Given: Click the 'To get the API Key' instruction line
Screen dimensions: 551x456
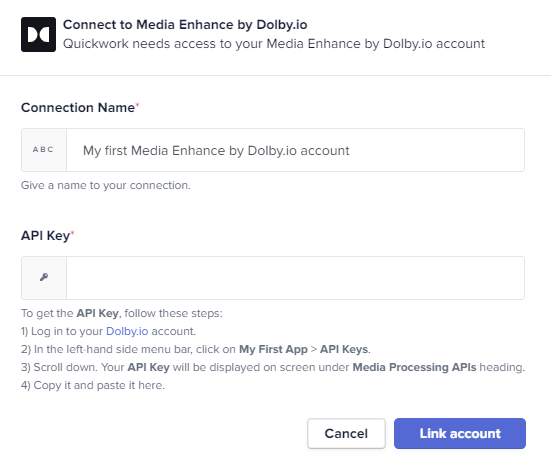Looking at the screenshot, I should click(122, 313).
